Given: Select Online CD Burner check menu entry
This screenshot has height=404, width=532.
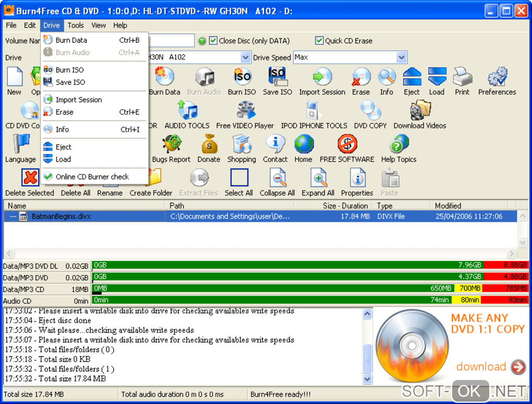Looking at the screenshot, I should [92, 176].
